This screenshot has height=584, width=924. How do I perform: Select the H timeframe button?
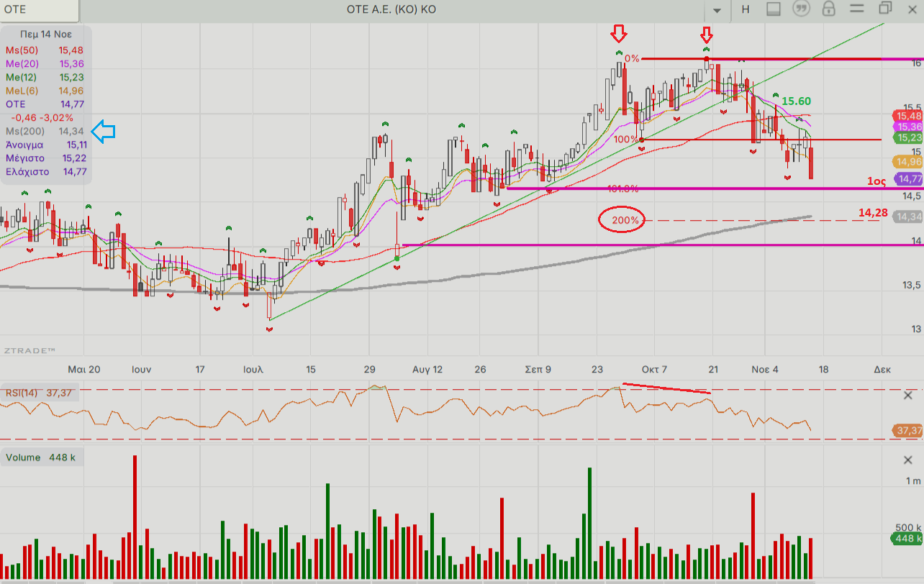click(745, 9)
